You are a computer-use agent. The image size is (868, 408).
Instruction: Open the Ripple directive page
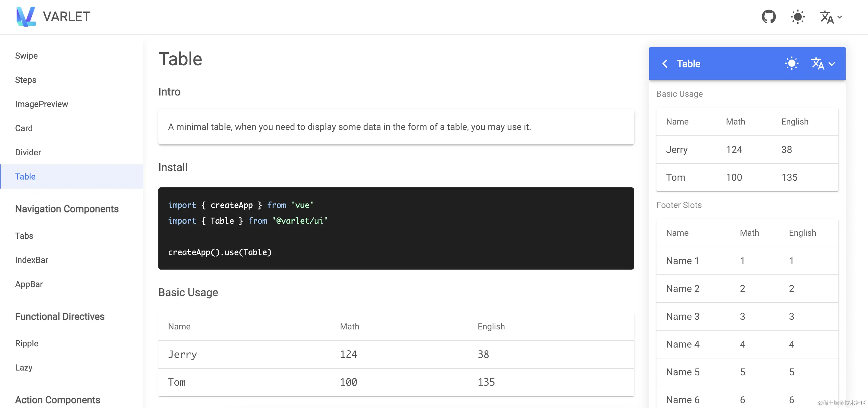tap(27, 343)
